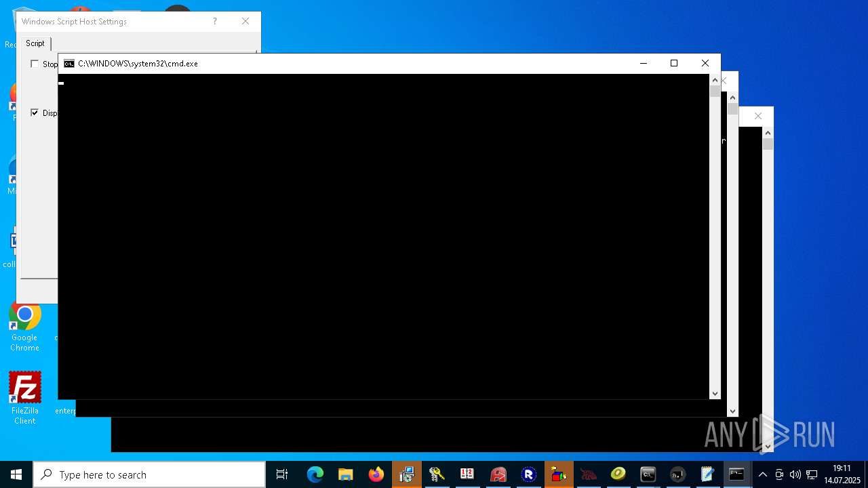Close the front cmd.exe window
Image resolution: width=868 pixels, height=488 pixels.
pos(705,63)
